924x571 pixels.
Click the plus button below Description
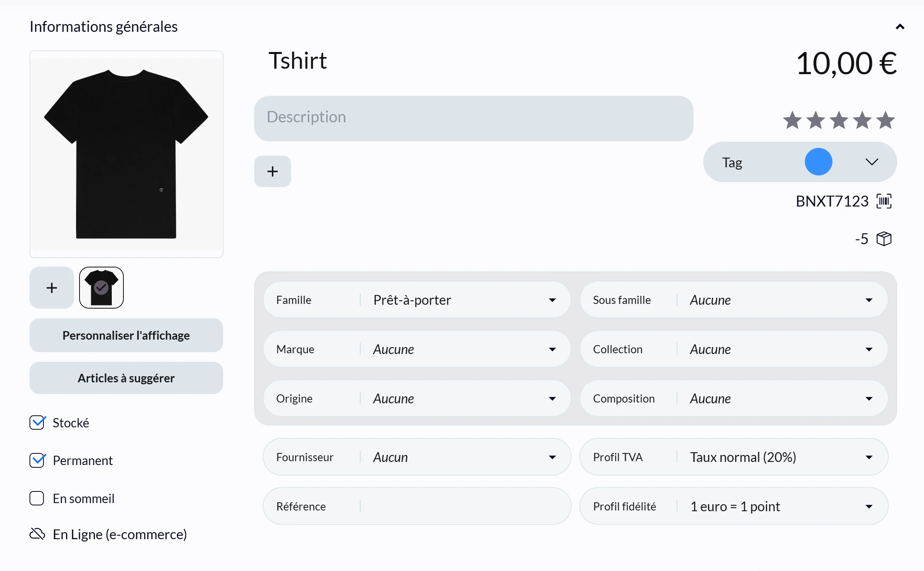272,171
